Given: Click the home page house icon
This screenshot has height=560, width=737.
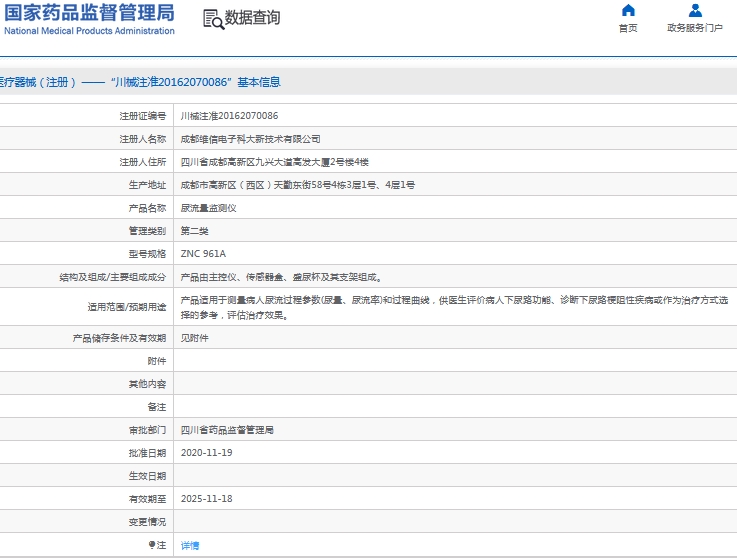Looking at the screenshot, I should coord(628,10).
